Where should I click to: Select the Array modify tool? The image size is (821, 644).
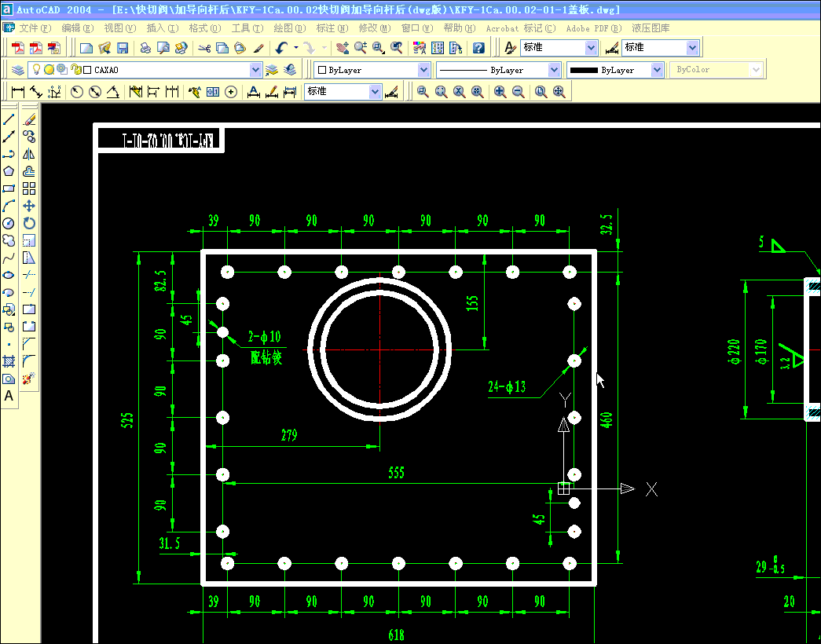click(29, 188)
